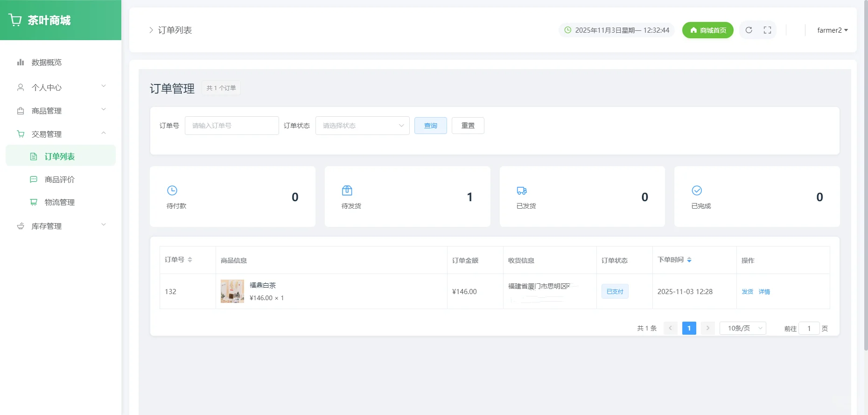868x415 pixels.
Task: Click the 库存管理 icon in sidebar
Action: coord(21,226)
